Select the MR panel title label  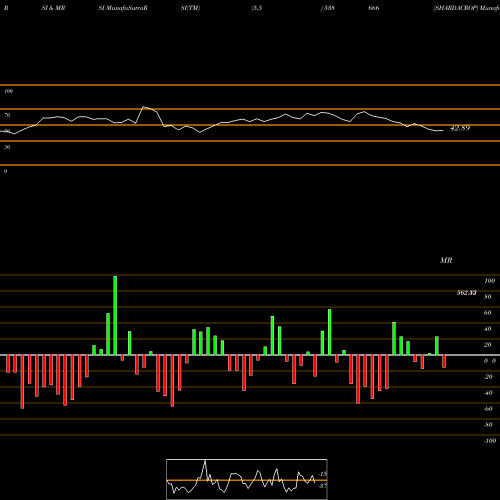coord(446,260)
